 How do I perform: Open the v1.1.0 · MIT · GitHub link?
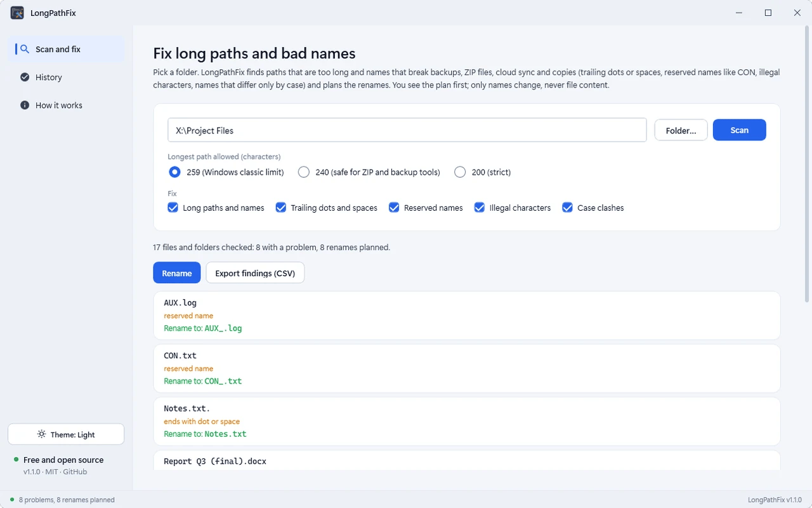(x=55, y=472)
